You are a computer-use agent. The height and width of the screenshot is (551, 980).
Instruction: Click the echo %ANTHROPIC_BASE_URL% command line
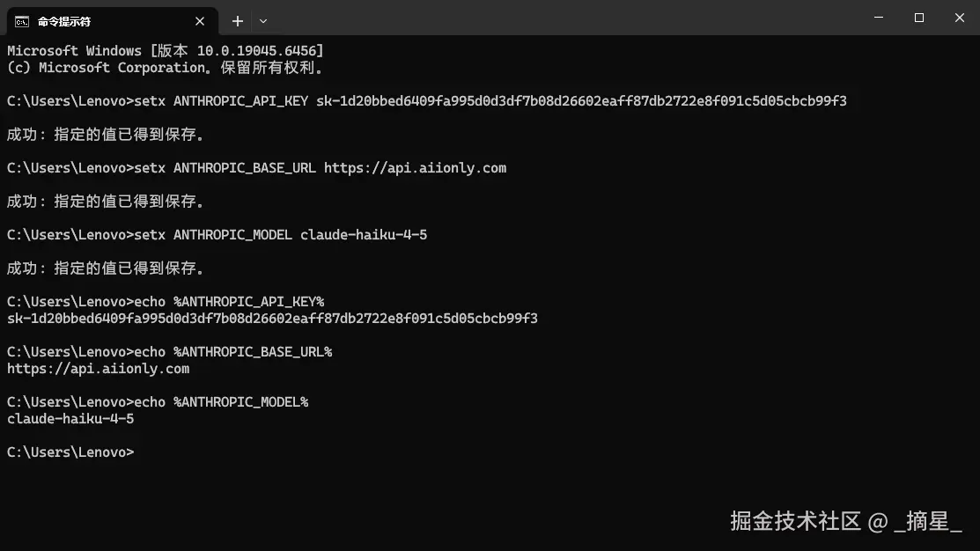(169, 352)
